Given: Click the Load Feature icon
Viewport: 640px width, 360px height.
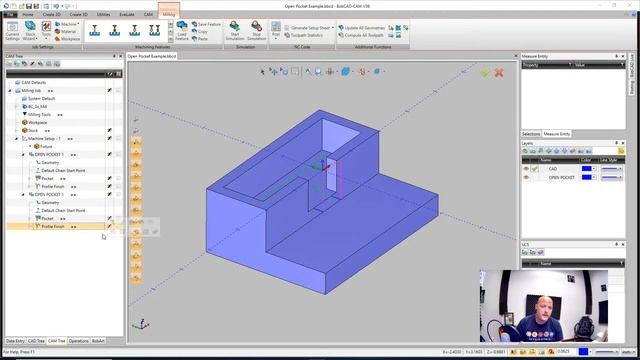Looking at the screenshot, I should pyautogui.click(x=182, y=31).
